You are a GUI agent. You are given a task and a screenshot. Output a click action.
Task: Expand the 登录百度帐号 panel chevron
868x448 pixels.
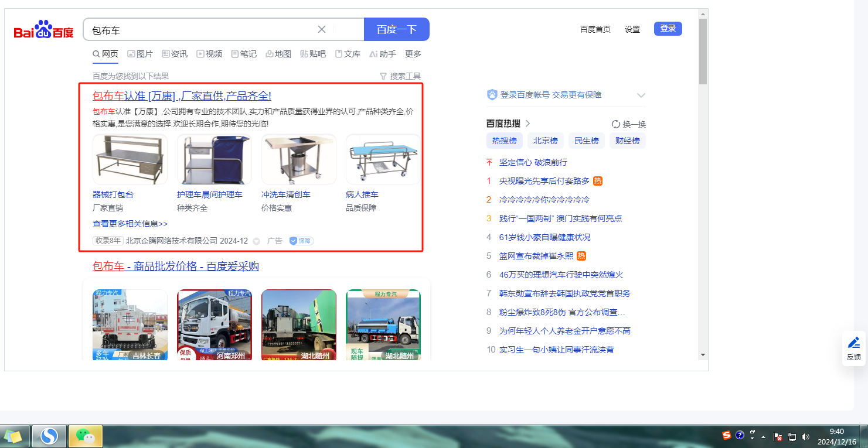641,95
